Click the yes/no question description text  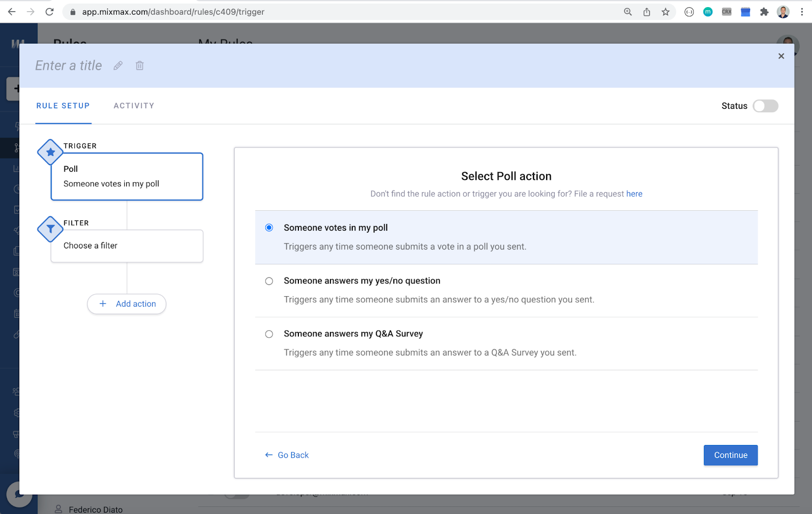439,300
